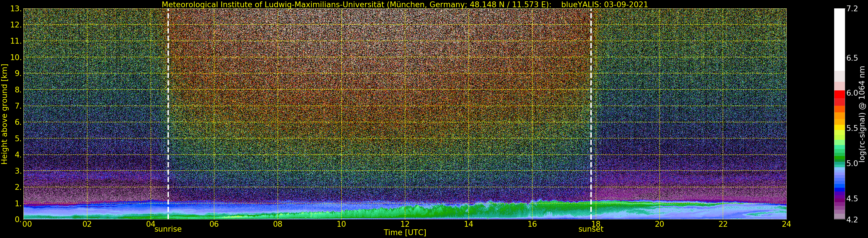Click the "11." height axis tick label
This screenshot has height=238, width=868.
(16, 41)
